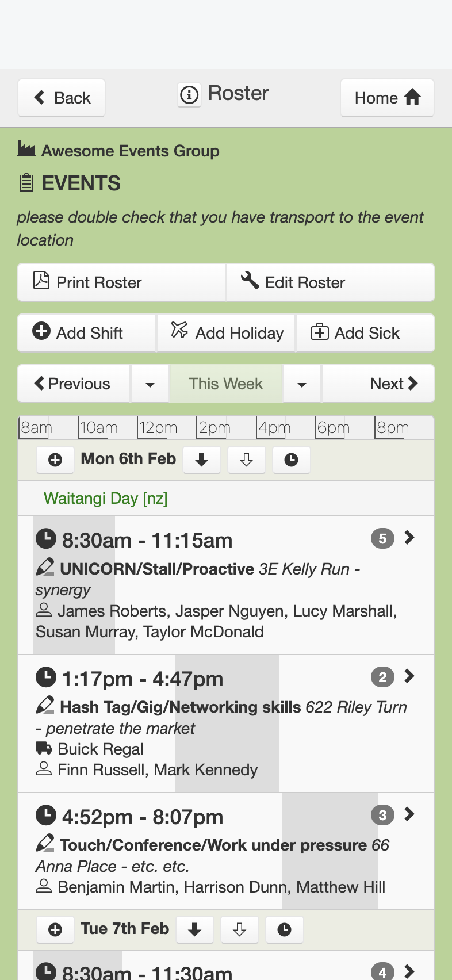Click the 12pm marker on the timeline
Image resolution: width=452 pixels, height=980 pixels.
tap(158, 428)
